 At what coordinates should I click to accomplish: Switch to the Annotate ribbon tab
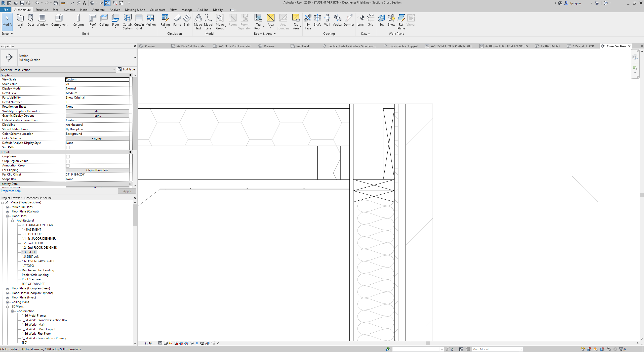98,10
